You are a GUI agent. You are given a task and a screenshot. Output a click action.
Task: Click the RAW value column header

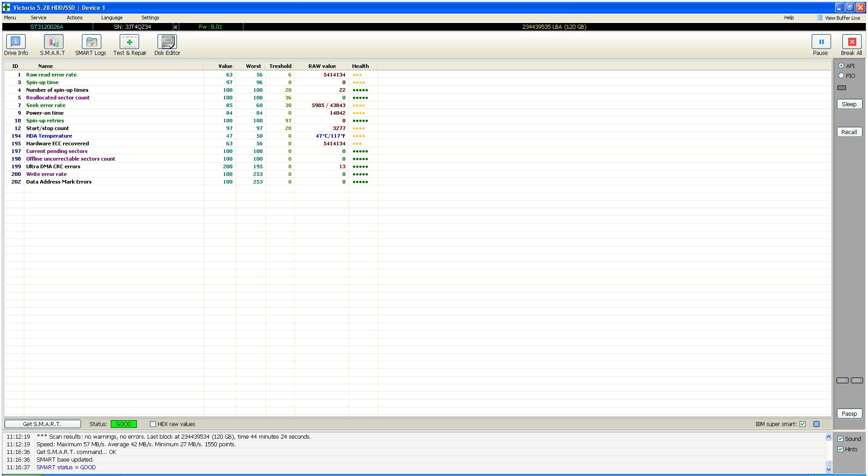click(x=322, y=66)
